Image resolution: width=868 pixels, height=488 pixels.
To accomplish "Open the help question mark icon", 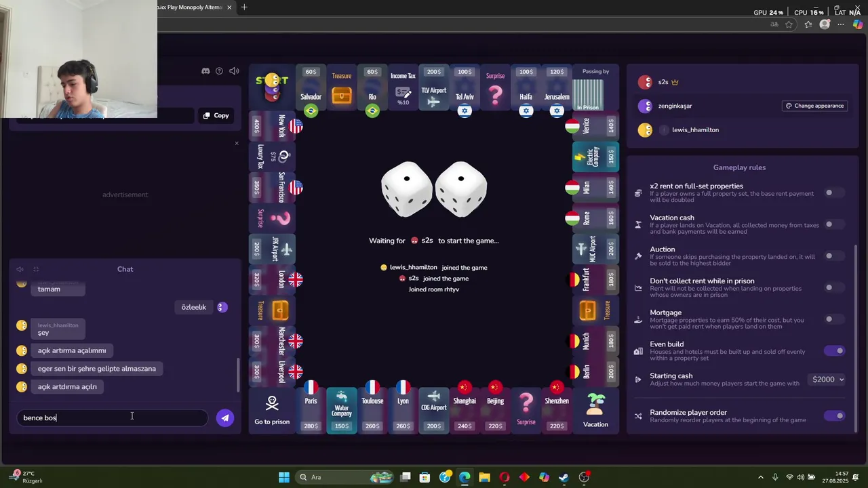I will tap(219, 71).
